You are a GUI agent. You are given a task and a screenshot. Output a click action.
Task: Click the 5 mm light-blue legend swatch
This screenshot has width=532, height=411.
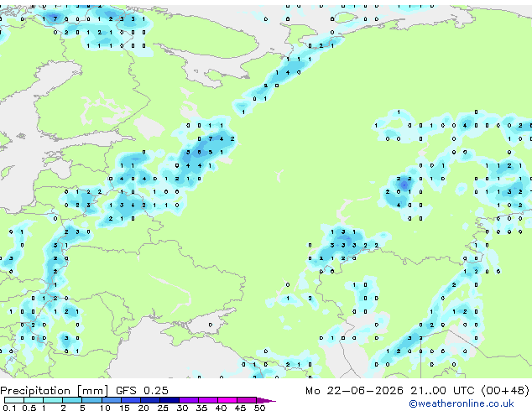tap(91, 400)
